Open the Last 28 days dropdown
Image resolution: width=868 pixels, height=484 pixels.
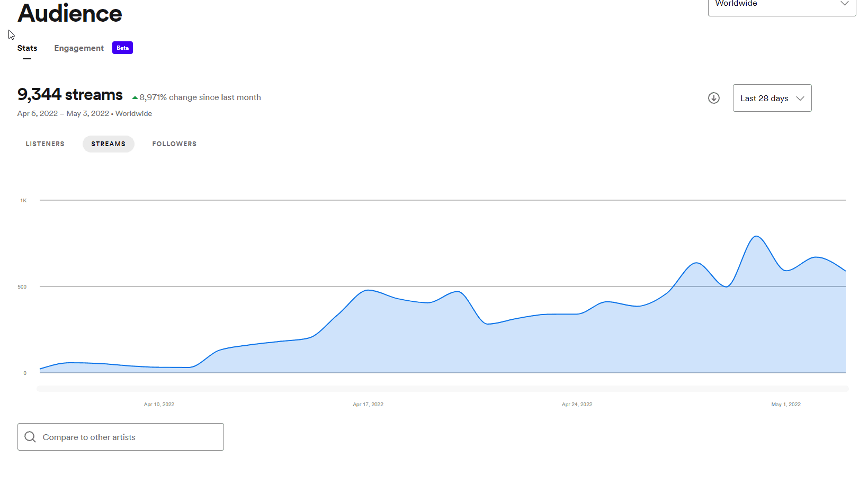(x=772, y=98)
